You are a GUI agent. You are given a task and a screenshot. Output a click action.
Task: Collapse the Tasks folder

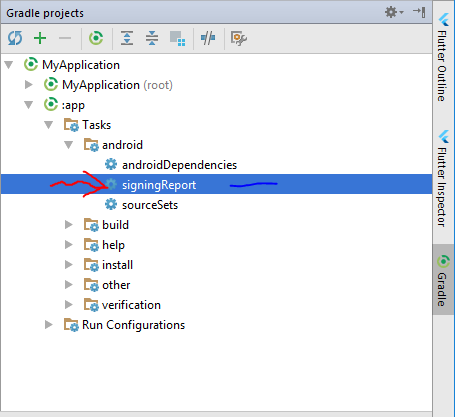[x=49, y=125]
